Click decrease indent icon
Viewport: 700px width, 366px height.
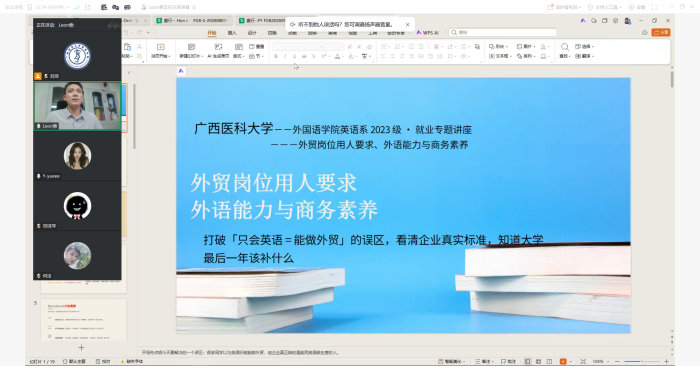tap(411, 46)
